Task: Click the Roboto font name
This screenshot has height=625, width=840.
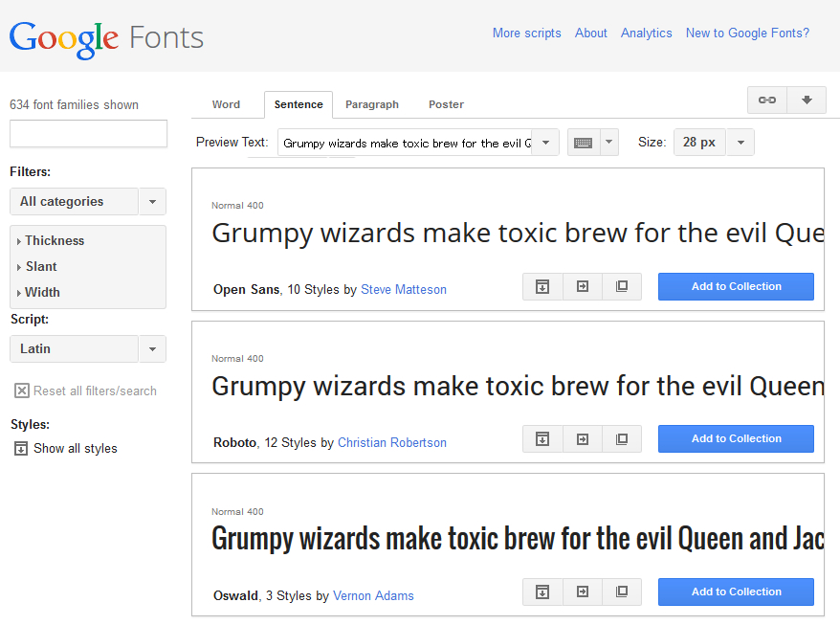Action: tap(234, 443)
